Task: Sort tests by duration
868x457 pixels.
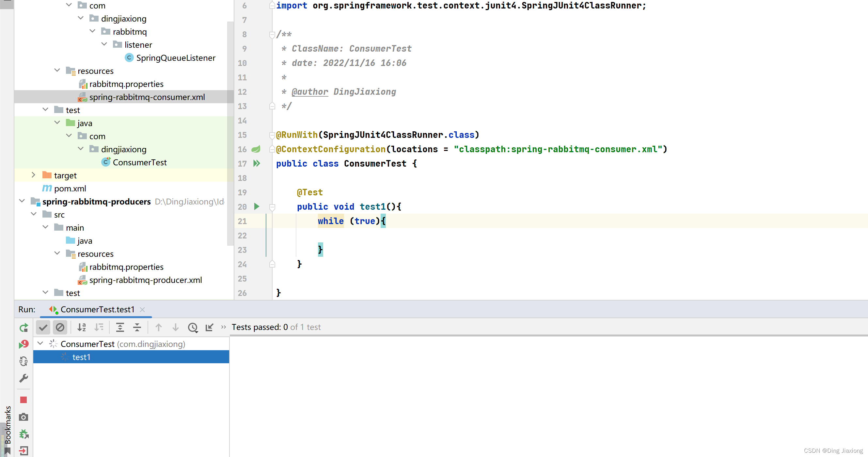Action: tap(99, 327)
